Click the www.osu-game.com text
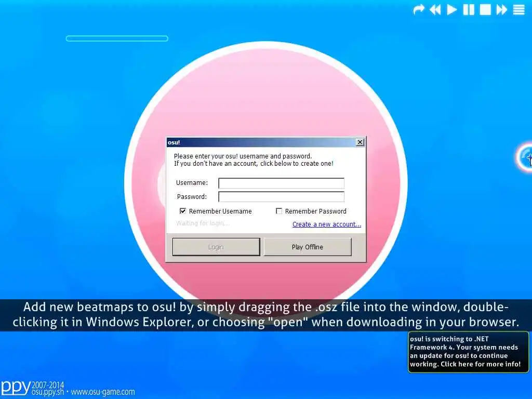This screenshot has height=399, width=532. 103,392
